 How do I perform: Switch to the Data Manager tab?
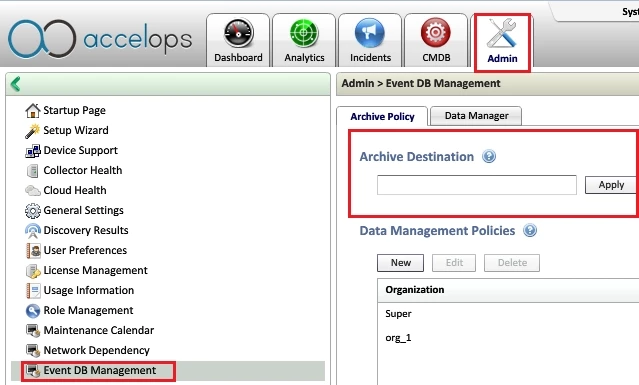[x=476, y=116]
